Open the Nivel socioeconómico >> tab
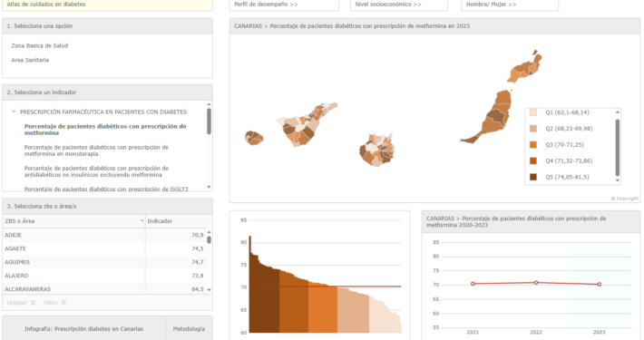This screenshot has height=340, width=644. pos(399,5)
